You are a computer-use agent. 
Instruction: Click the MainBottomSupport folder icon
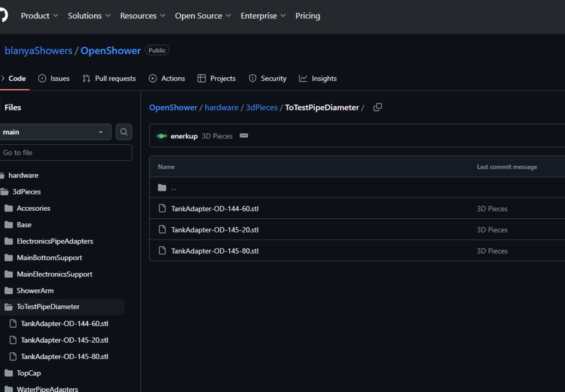coord(9,258)
